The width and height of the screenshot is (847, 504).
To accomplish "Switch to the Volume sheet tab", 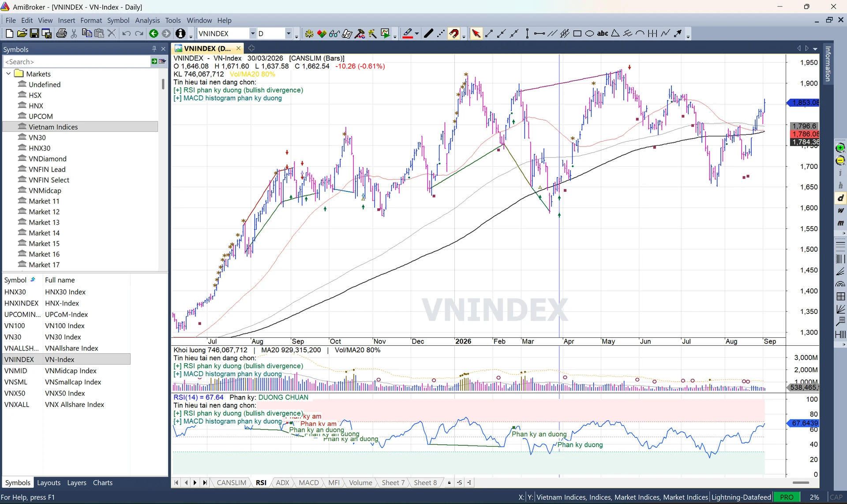I will pos(360,482).
